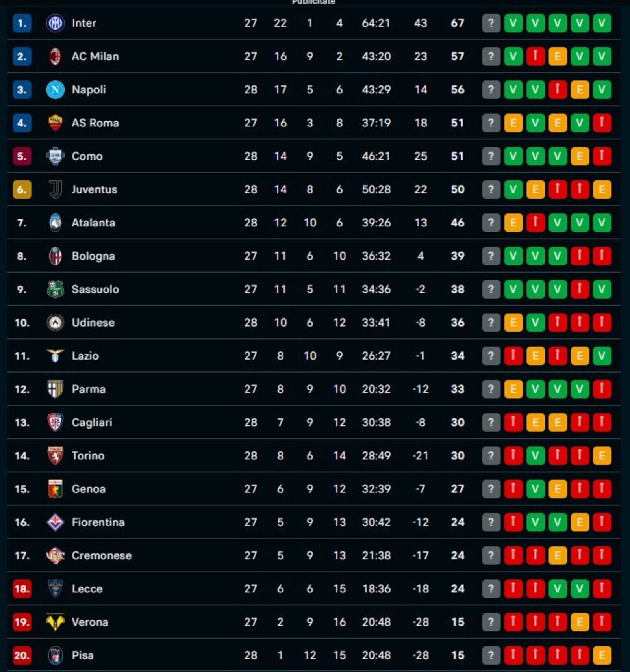This screenshot has width=630, height=672.
Task: Select the Lecce team name
Action: pyautogui.click(x=87, y=588)
